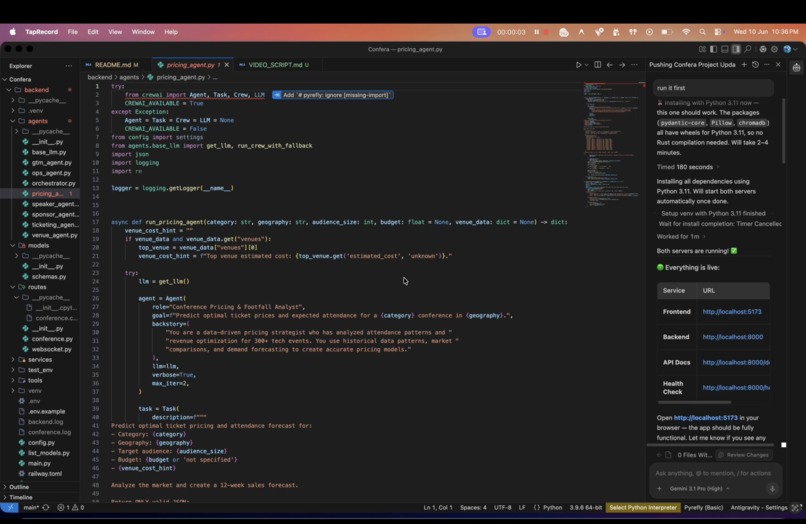
Task: Go forward with the right arrow in editor toolbar
Action: pyautogui.click(x=622, y=65)
